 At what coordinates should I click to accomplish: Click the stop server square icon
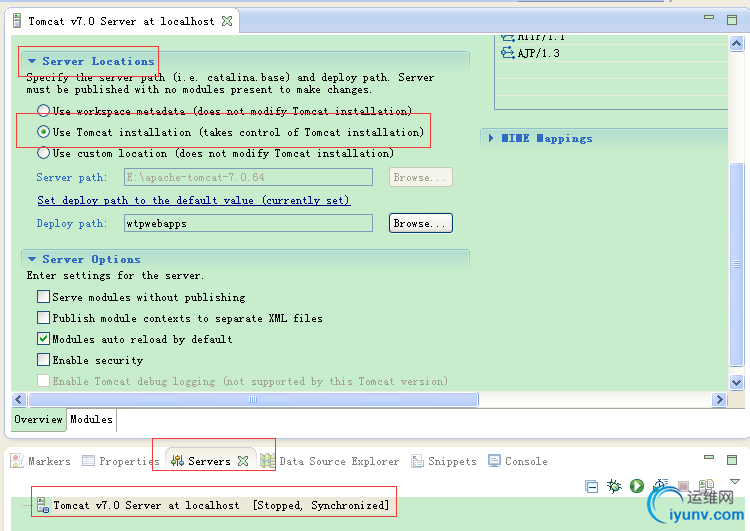684,486
